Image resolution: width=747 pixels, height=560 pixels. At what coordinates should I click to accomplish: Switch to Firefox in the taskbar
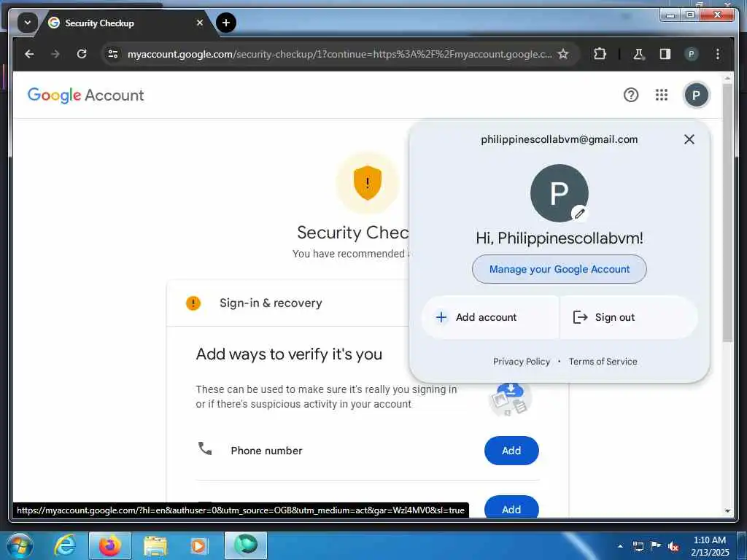click(109, 545)
